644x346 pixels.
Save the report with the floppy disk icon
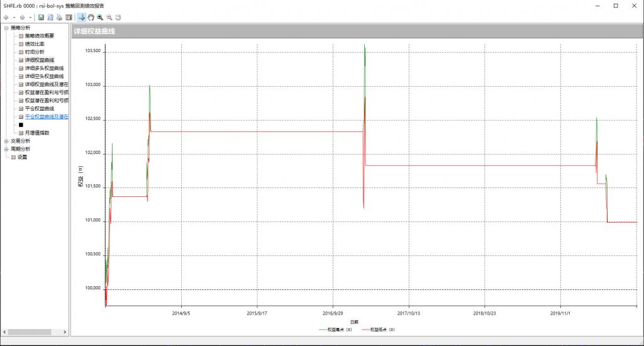point(41,17)
